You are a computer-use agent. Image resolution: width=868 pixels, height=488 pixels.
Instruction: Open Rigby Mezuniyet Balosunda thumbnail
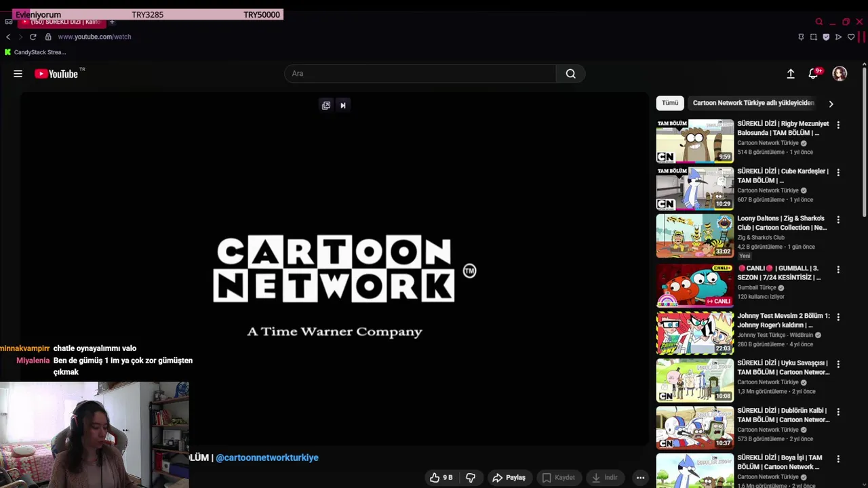[x=695, y=141]
